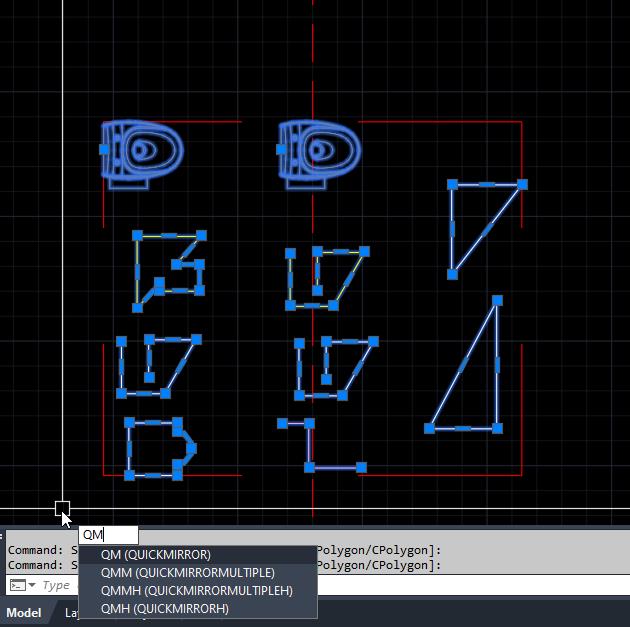Click the bottom-left grip of lower triangle
Image resolution: width=630 pixels, height=627 pixels.
click(430, 428)
